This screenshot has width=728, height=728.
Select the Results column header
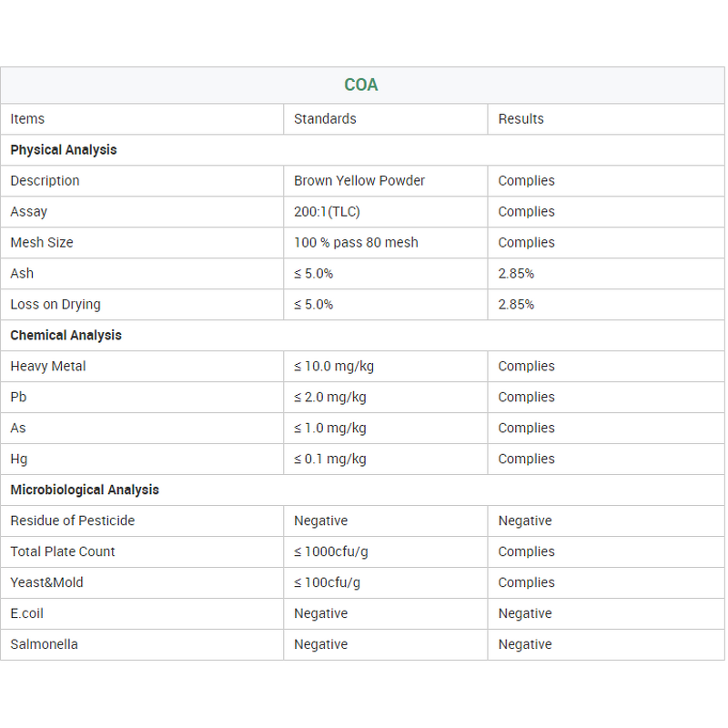[521, 119]
